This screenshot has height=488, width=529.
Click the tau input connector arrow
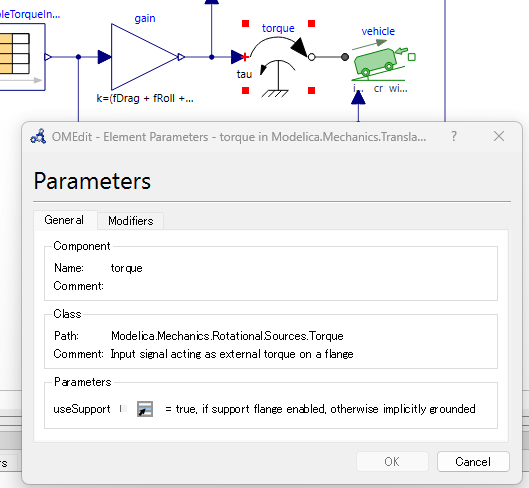tap(238, 57)
